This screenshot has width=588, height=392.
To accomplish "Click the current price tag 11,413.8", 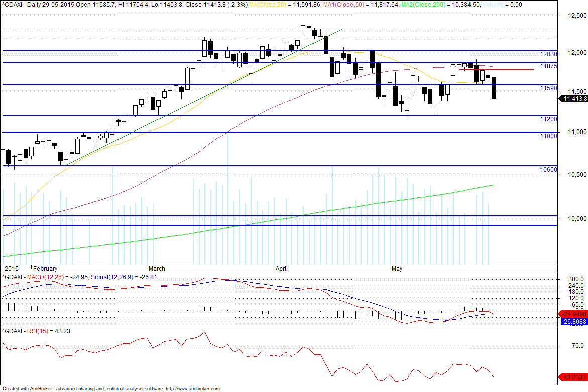I will (573, 99).
